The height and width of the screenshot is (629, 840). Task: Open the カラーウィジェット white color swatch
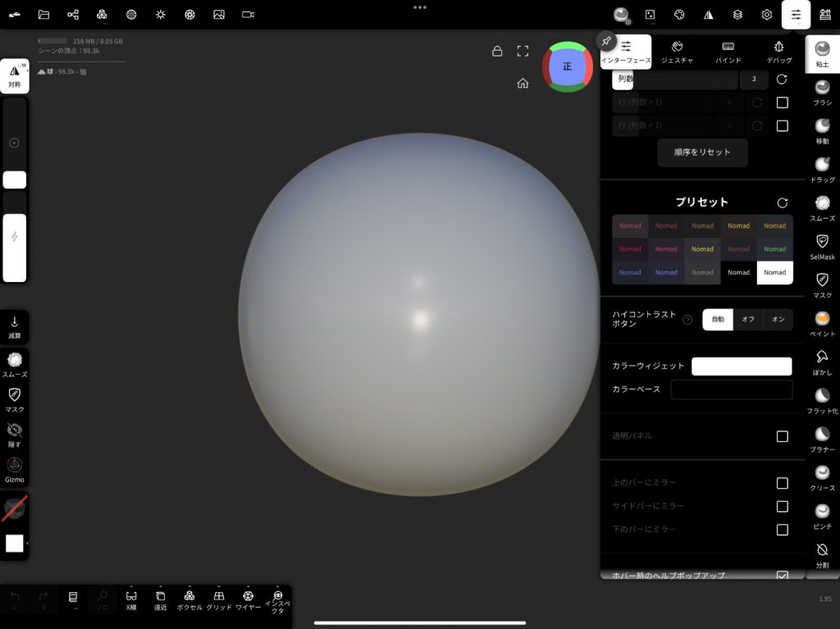[742, 366]
